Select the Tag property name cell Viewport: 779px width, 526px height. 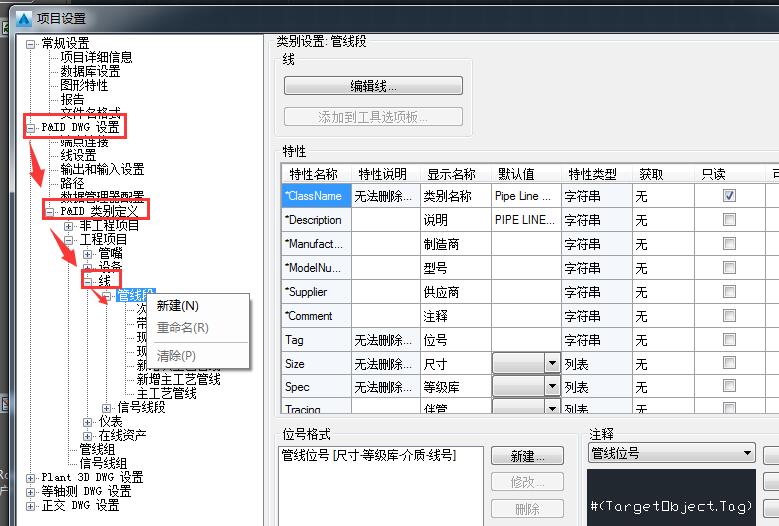click(x=316, y=340)
